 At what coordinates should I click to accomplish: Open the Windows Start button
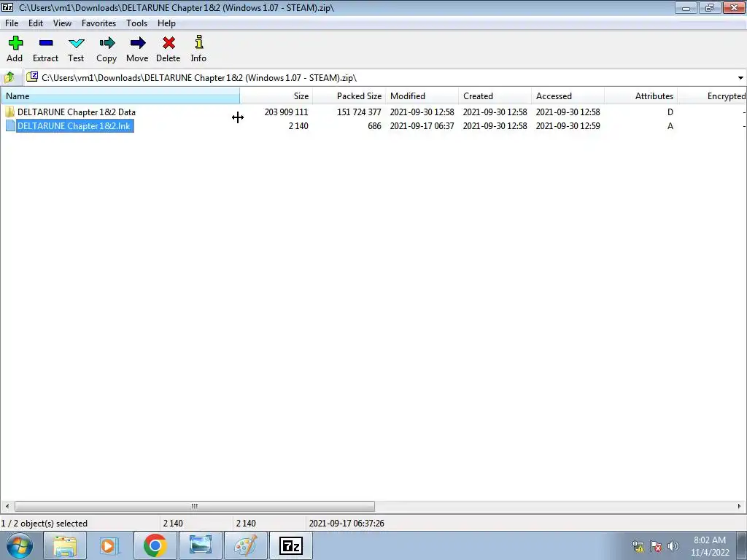(20, 545)
